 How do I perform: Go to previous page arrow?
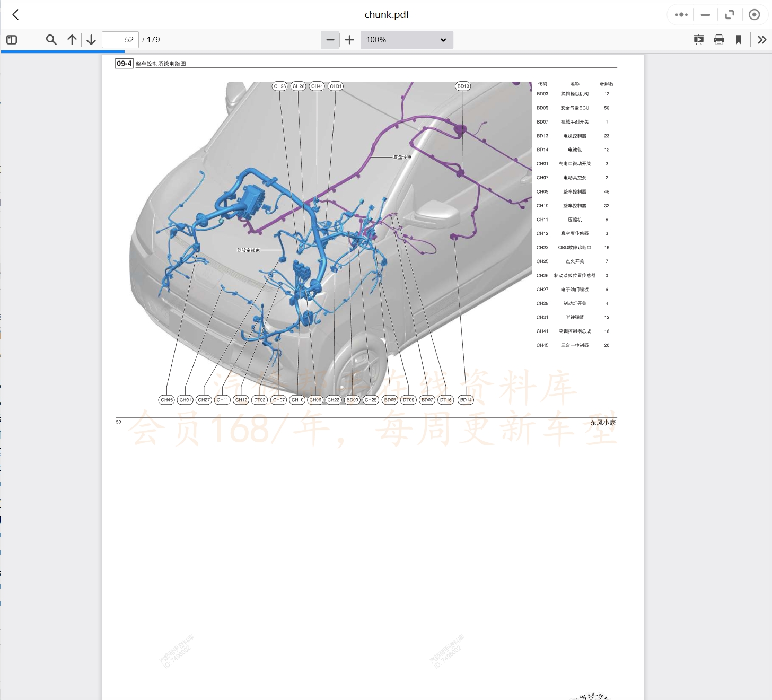[x=72, y=40]
